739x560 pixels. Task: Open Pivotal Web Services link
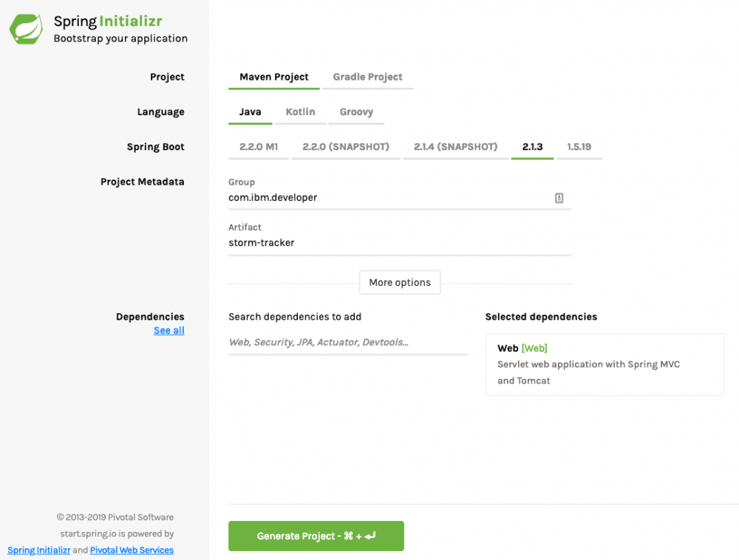[x=132, y=550]
